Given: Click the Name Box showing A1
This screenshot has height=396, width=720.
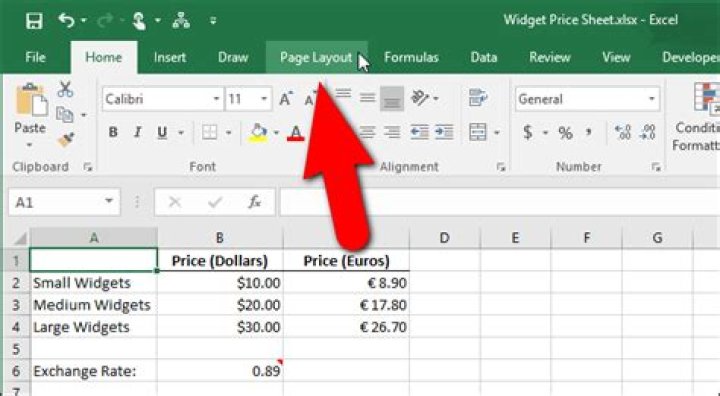Looking at the screenshot, I should click(64, 202).
